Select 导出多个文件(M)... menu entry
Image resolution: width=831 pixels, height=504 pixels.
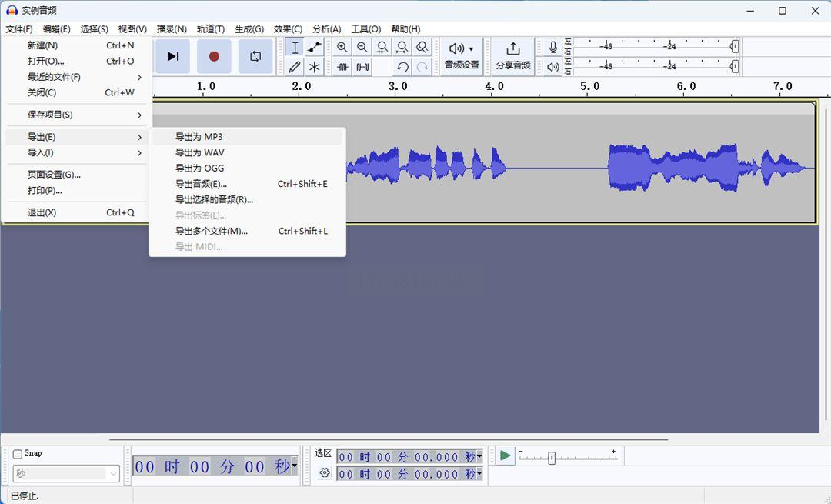pyautogui.click(x=212, y=231)
